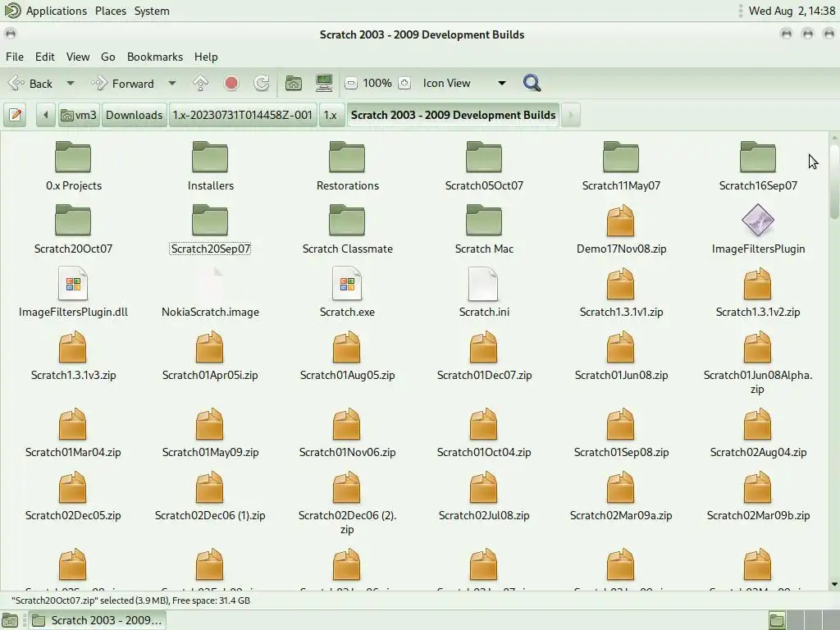Open the File menu
Image resolution: width=840 pixels, height=630 pixels.
tap(15, 57)
